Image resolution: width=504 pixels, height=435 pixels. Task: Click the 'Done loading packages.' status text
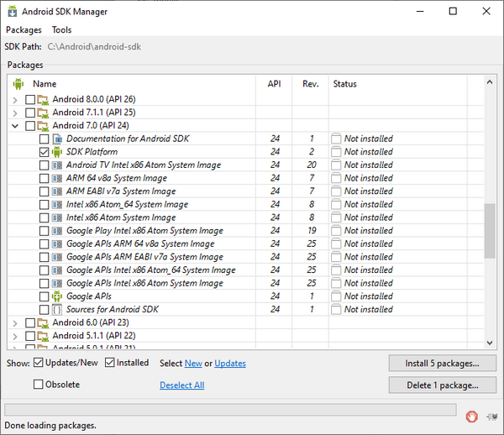[x=50, y=426]
